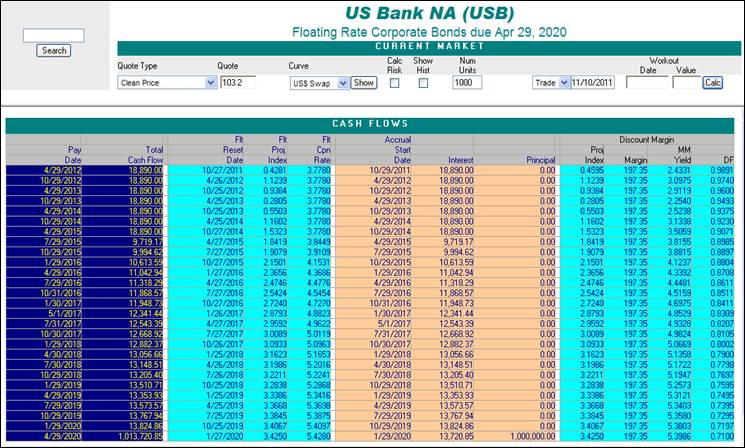Click discount margin Proj Index 0.4595
This screenshot has height=448, width=745.
[x=583, y=170]
